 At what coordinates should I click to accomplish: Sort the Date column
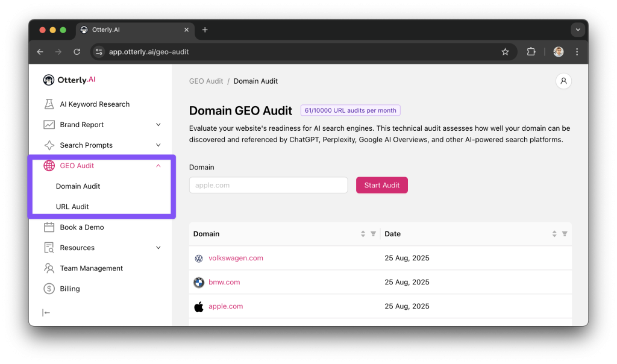(x=555, y=234)
